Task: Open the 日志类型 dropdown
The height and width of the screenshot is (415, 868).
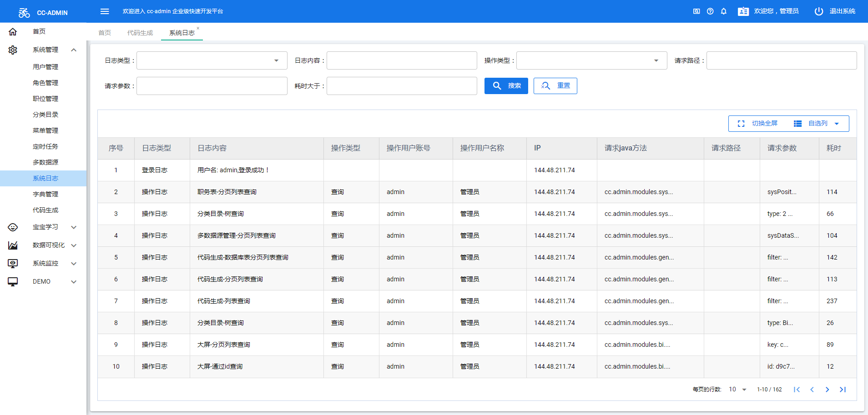Action: (x=212, y=60)
